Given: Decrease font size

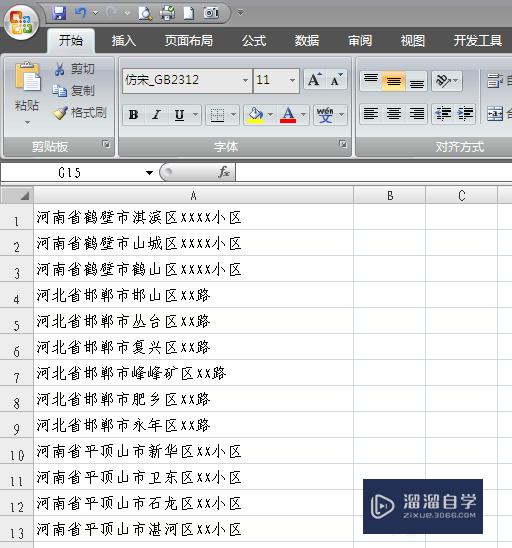Looking at the screenshot, I should coord(336,80).
